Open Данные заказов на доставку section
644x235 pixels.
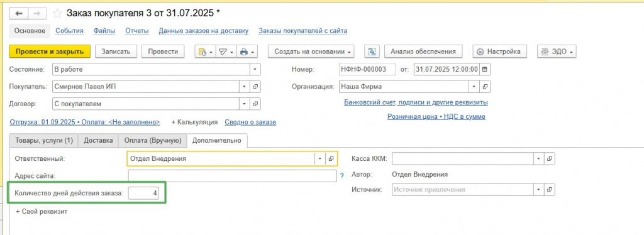pos(204,31)
